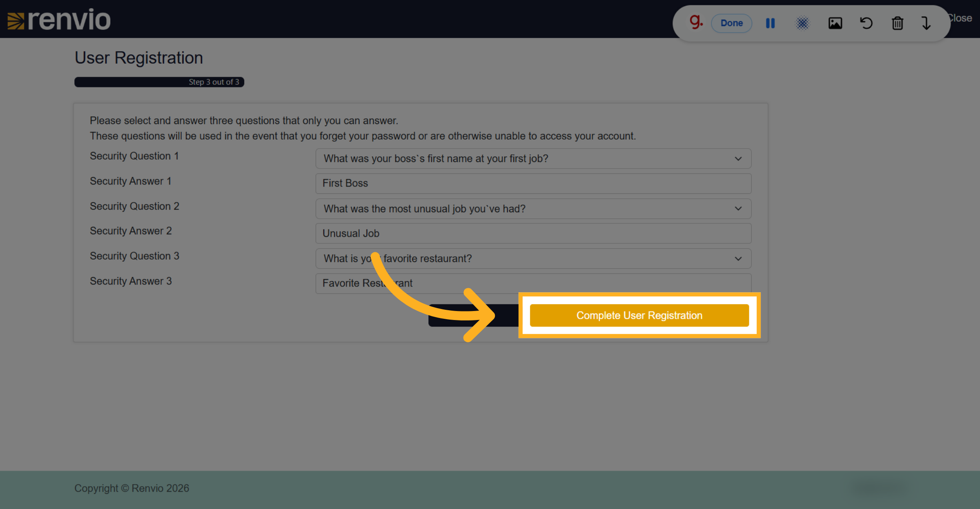Click the Security Answer 1 label
980x509 pixels.
[131, 181]
